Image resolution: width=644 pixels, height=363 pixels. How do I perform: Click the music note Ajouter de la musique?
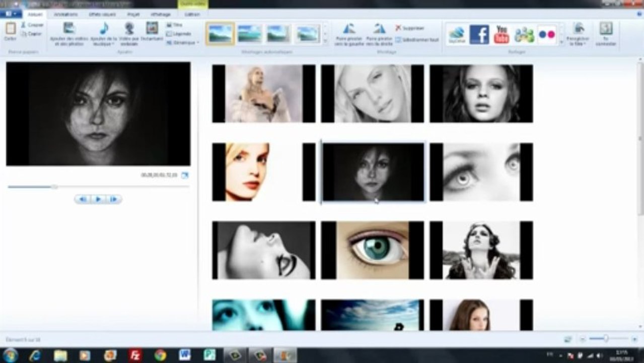104,33
